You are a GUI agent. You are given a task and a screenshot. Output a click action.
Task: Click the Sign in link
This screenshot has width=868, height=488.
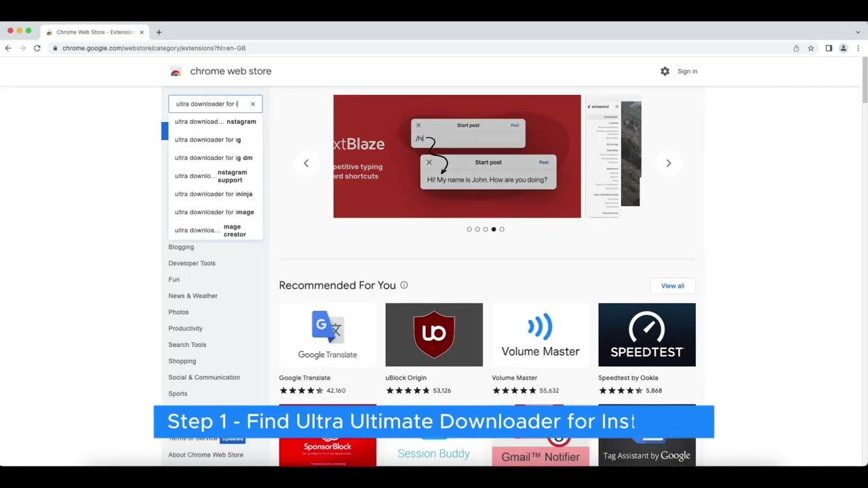coord(687,71)
